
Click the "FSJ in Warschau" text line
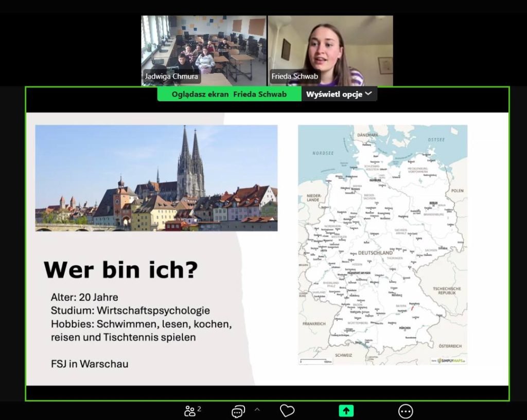tap(90, 364)
